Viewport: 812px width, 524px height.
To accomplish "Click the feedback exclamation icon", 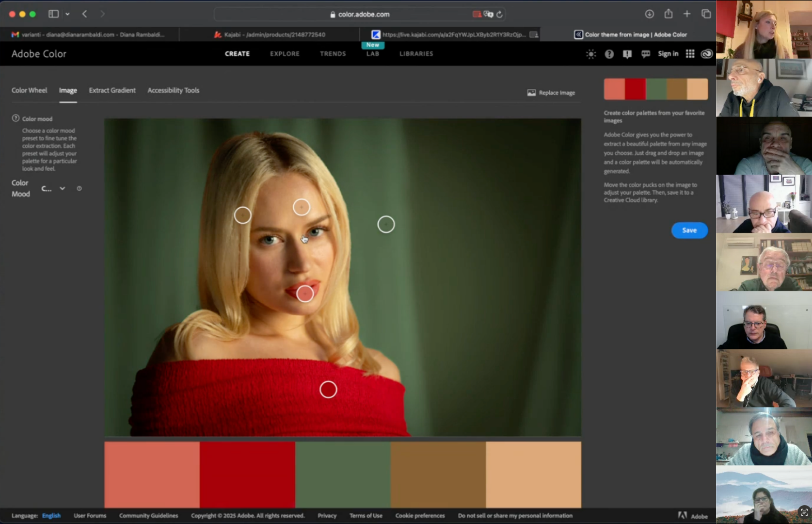I will (x=627, y=54).
